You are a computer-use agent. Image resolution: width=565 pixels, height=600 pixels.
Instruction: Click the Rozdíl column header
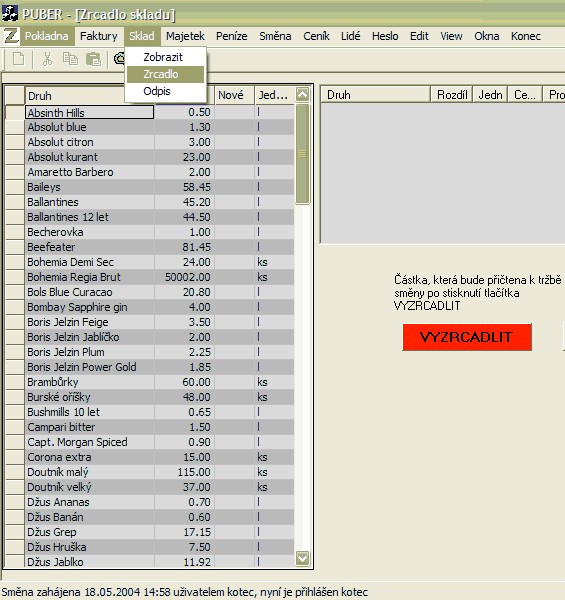pos(452,95)
